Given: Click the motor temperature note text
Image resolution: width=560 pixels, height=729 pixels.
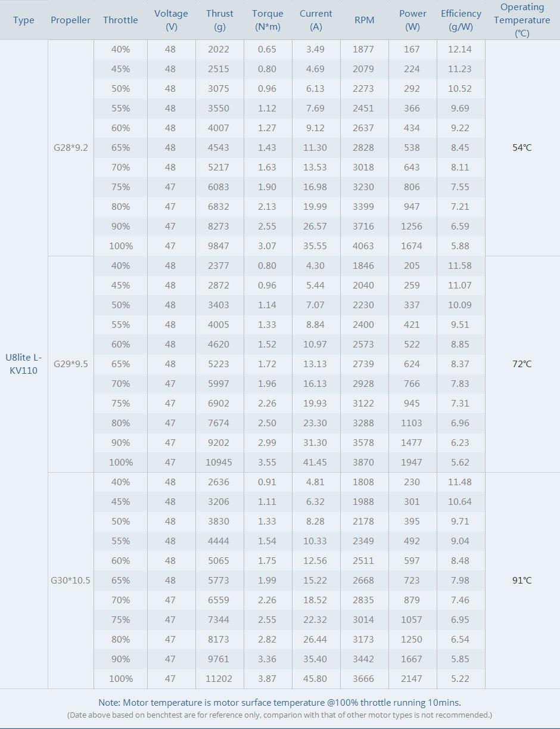Looking at the screenshot, I should [280, 702].
